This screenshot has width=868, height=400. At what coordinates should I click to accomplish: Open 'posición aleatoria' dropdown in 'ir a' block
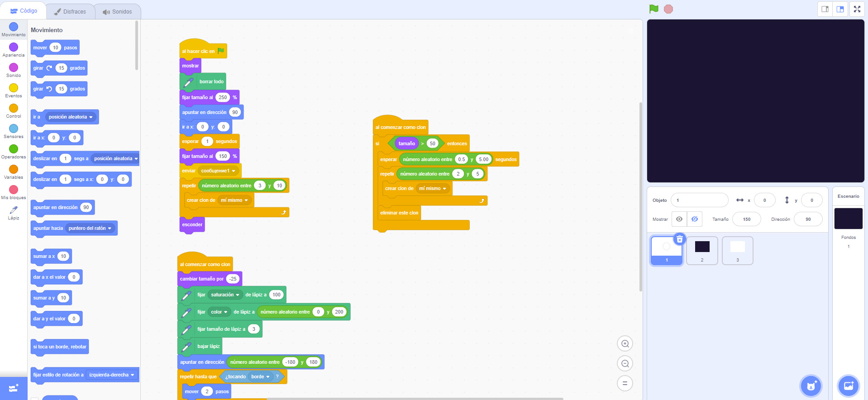pos(71,117)
